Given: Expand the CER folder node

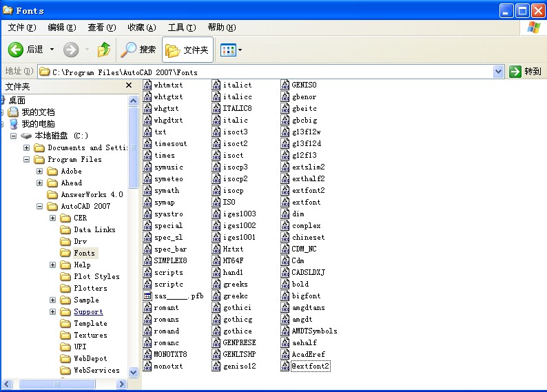Looking at the screenshot, I should click(52, 218).
